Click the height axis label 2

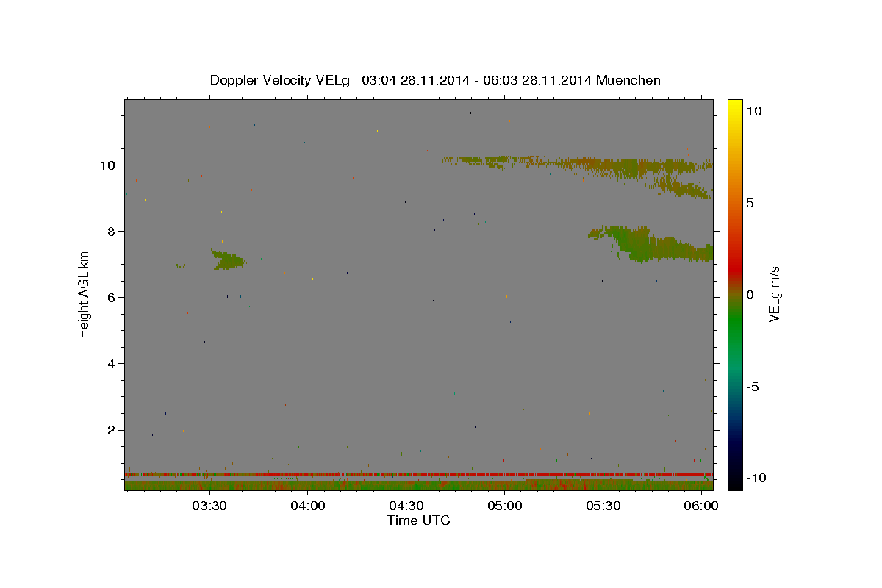[x=112, y=430]
